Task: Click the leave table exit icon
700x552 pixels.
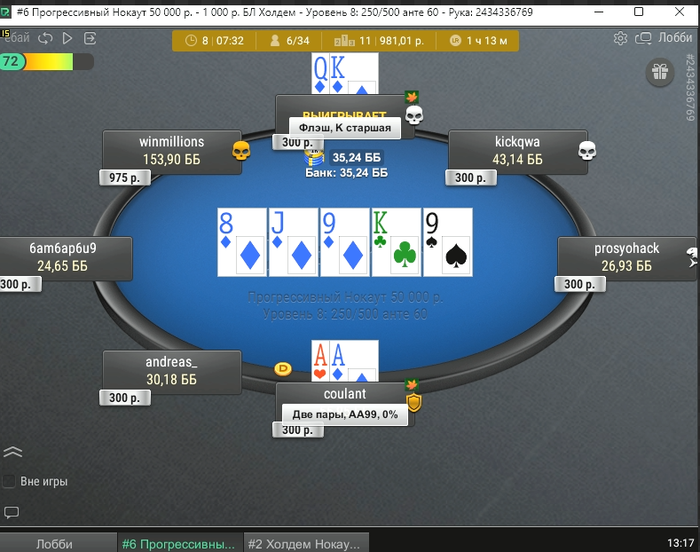Action: (x=90, y=38)
